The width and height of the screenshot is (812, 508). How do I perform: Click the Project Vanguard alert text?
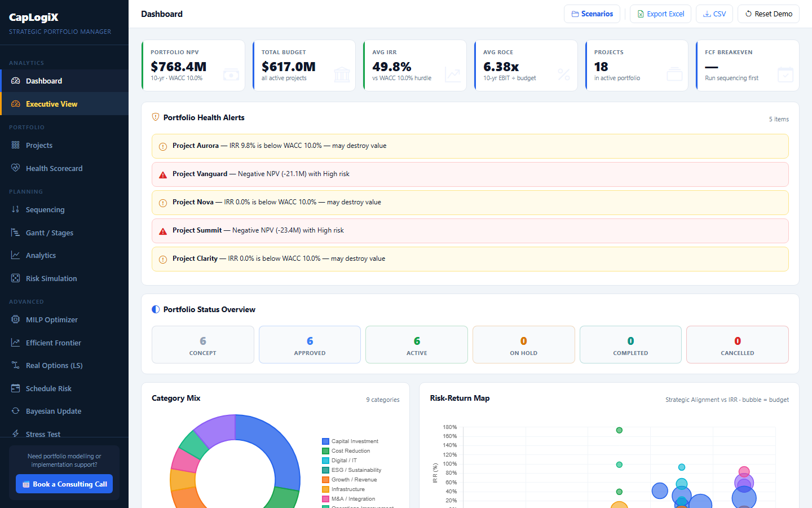click(261, 174)
